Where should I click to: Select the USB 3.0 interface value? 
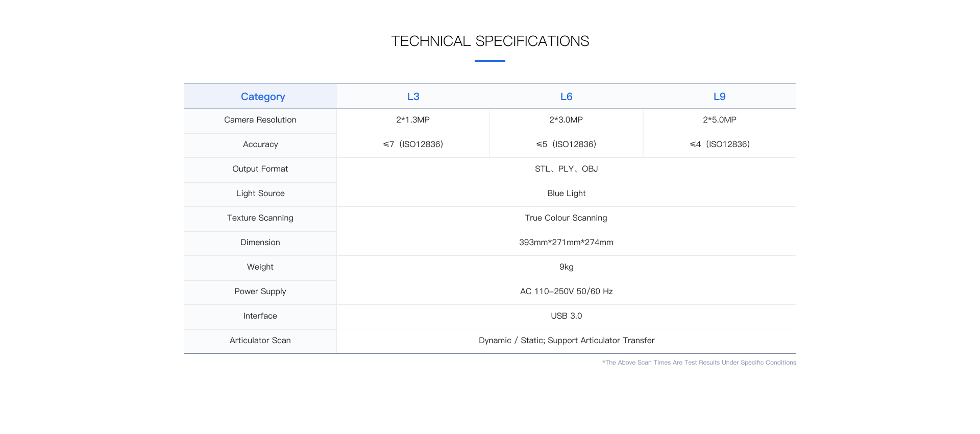click(x=566, y=316)
